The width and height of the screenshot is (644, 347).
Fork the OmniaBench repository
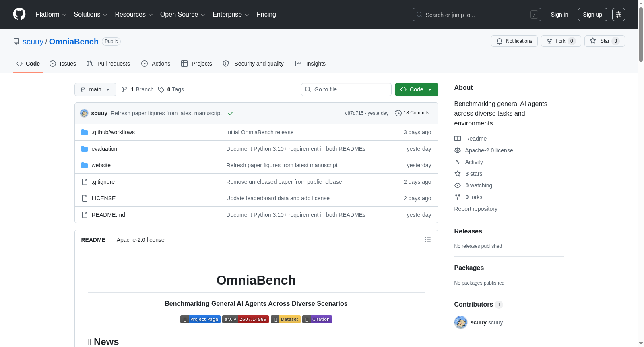click(x=561, y=41)
